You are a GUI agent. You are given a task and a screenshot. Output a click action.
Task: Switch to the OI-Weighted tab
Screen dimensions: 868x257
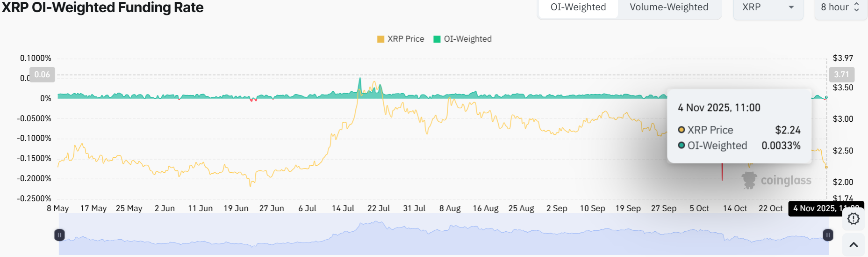pos(578,7)
